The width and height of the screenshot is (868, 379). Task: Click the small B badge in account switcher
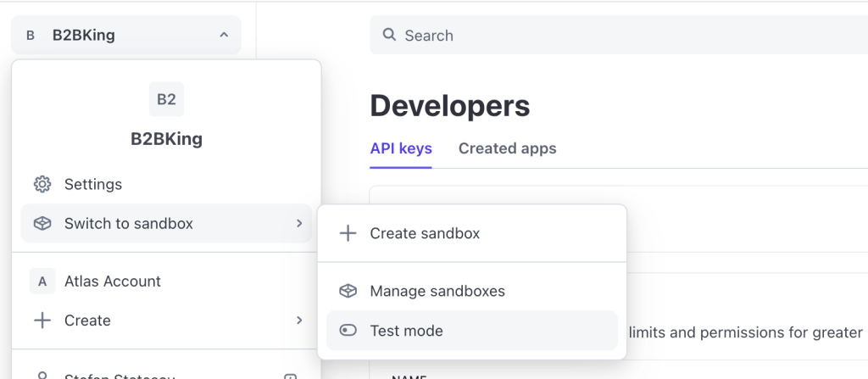coord(31,36)
